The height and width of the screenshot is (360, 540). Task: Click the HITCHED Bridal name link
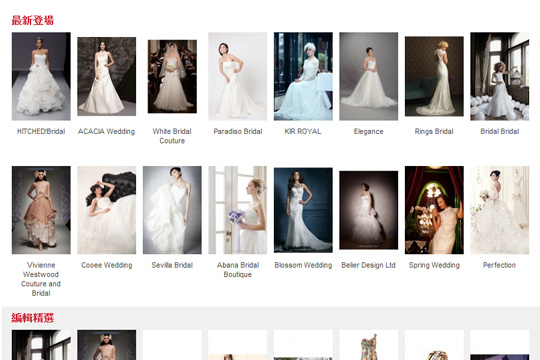pos(41,131)
